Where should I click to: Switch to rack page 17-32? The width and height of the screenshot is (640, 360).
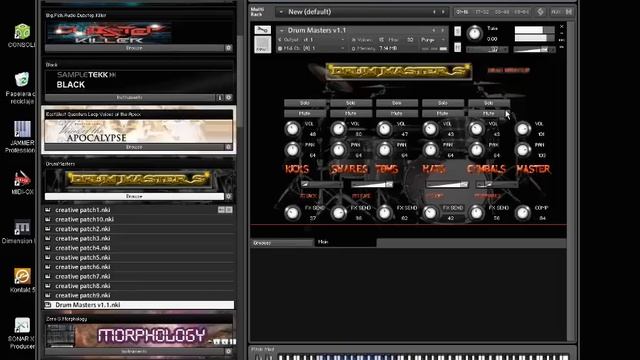pos(482,12)
